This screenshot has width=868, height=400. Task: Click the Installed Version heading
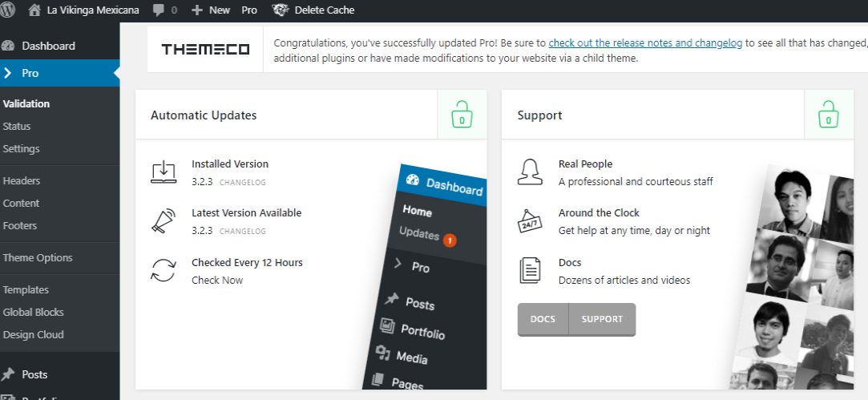point(230,164)
